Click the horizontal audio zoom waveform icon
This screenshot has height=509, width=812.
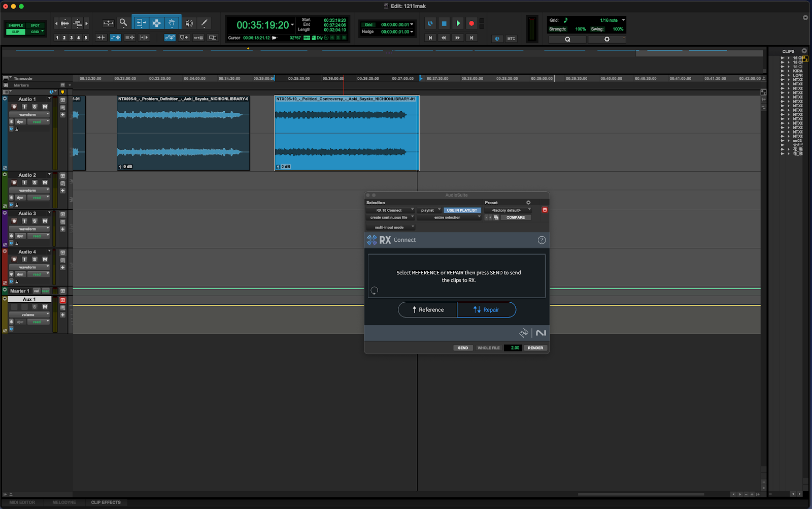65,23
